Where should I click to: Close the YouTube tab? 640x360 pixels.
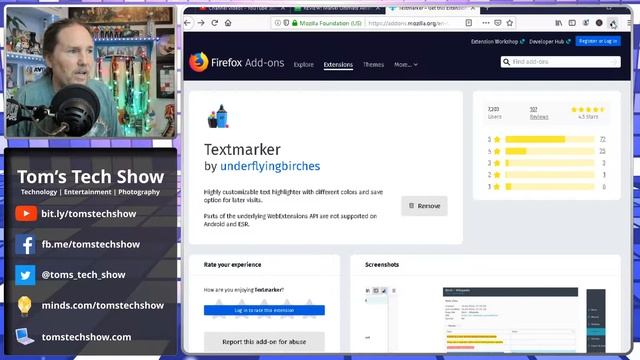(282, 9)
